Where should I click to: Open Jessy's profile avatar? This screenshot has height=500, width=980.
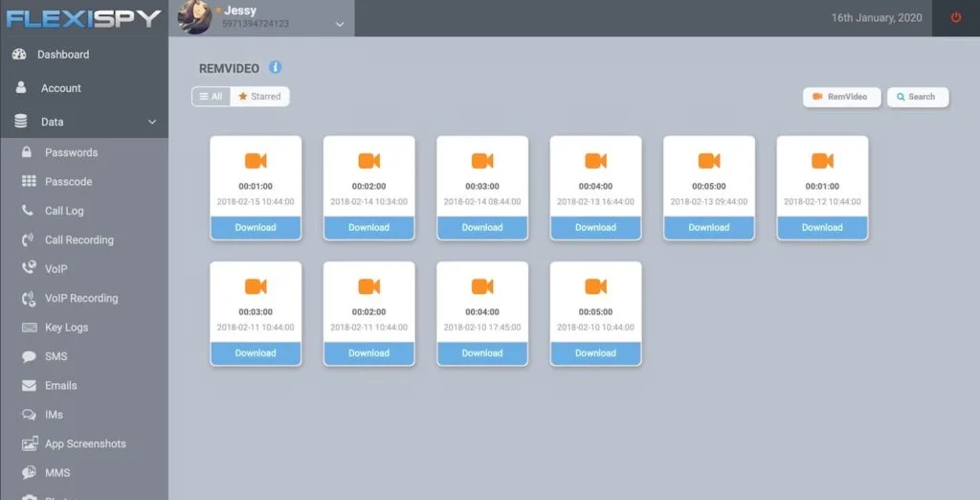[194, 17]
